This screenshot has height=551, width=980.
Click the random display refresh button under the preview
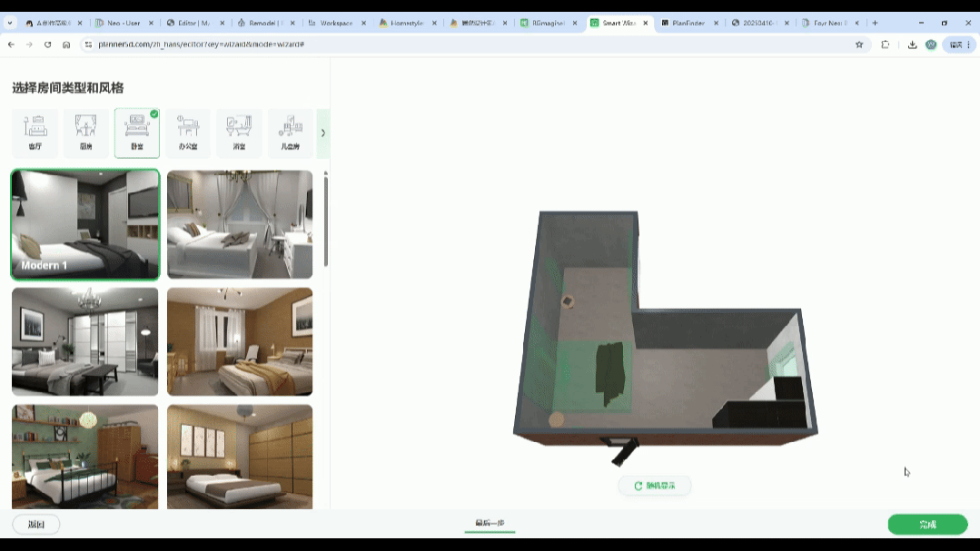pos(654,486)
